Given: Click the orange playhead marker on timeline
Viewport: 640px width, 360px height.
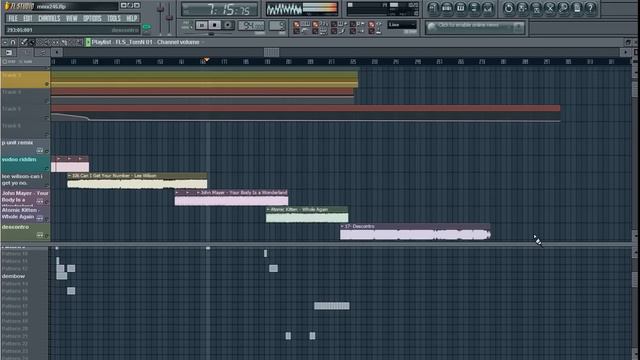Looking at the screenshot, I should [x=207, y=60].
